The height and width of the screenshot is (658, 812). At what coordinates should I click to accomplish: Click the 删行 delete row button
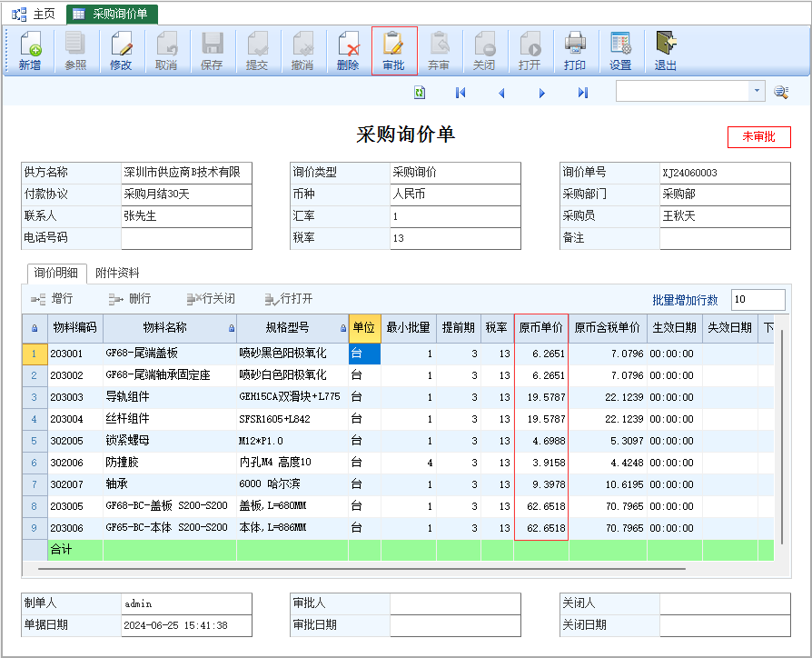130,299
